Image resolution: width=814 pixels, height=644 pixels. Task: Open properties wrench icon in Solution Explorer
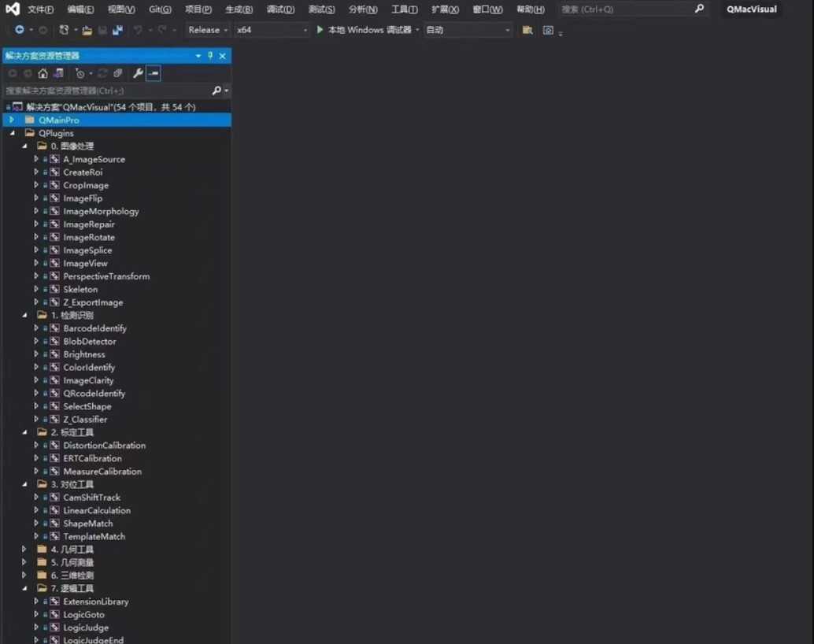(138, 74)
